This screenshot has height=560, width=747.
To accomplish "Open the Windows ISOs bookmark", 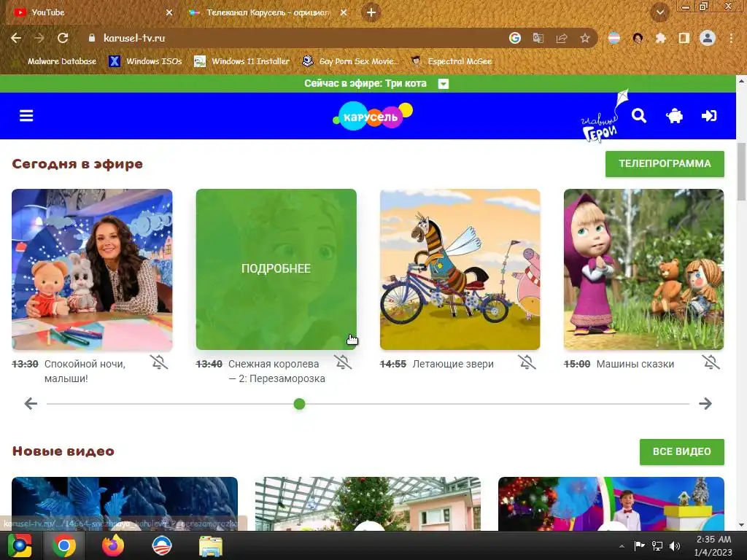I will 145,61.
